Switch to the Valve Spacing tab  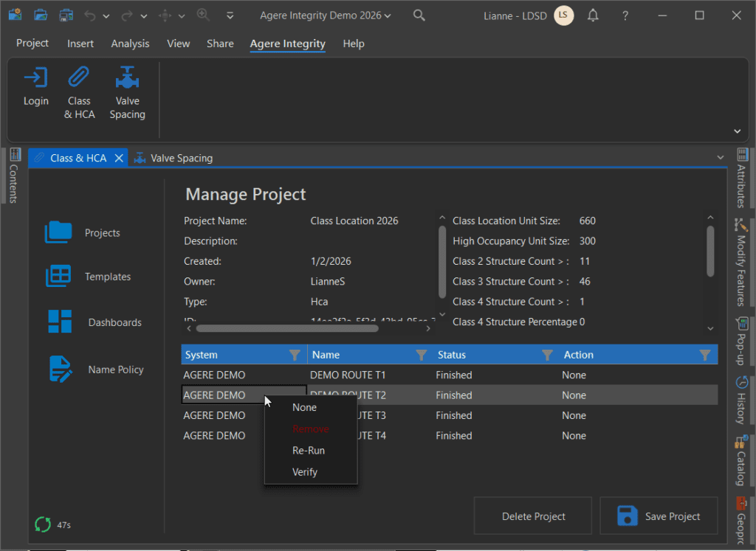(181, 158)
